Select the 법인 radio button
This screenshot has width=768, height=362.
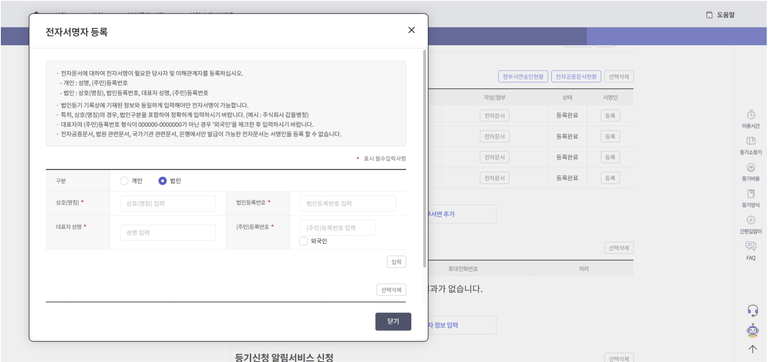tap(163, 181)
